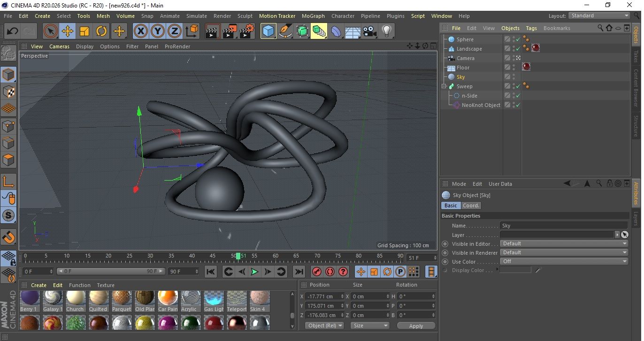Viewport: 644px width, 341px height.
Task: Toggle Landscape object enable checkmark
Action: coord(518,49)
